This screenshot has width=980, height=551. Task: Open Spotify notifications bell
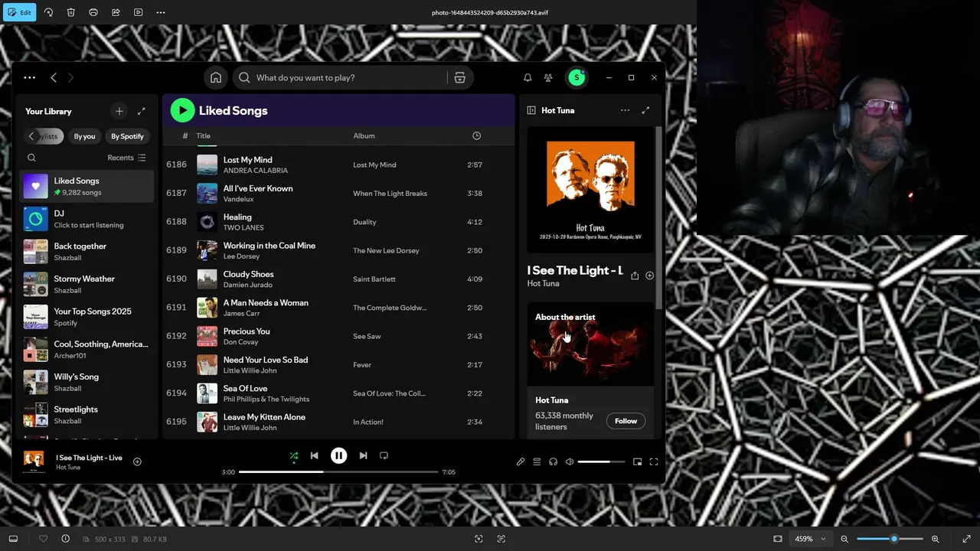pos(528,77)
